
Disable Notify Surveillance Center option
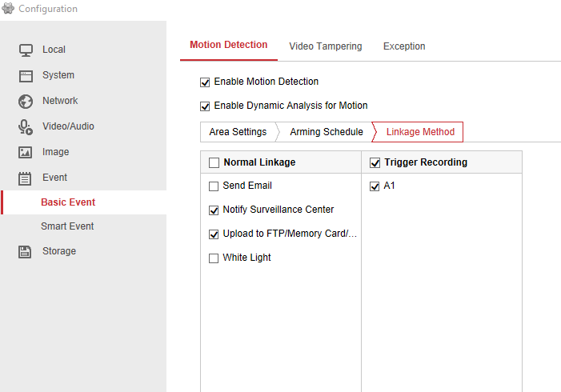214,210
